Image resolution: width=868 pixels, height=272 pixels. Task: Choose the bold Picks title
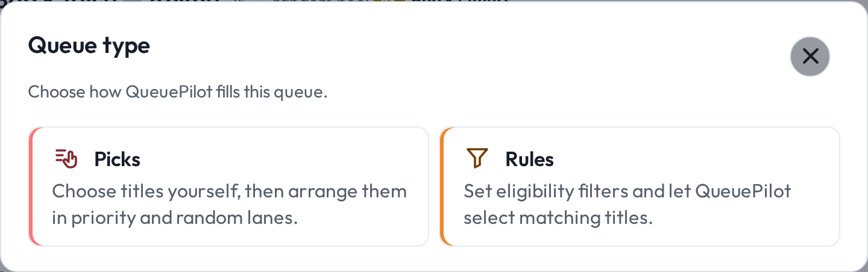pyautogui.click(x=118, y=159)
